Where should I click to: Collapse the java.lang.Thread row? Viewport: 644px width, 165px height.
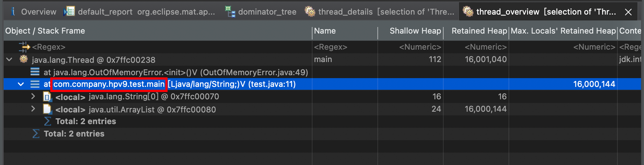click(9, 59)
